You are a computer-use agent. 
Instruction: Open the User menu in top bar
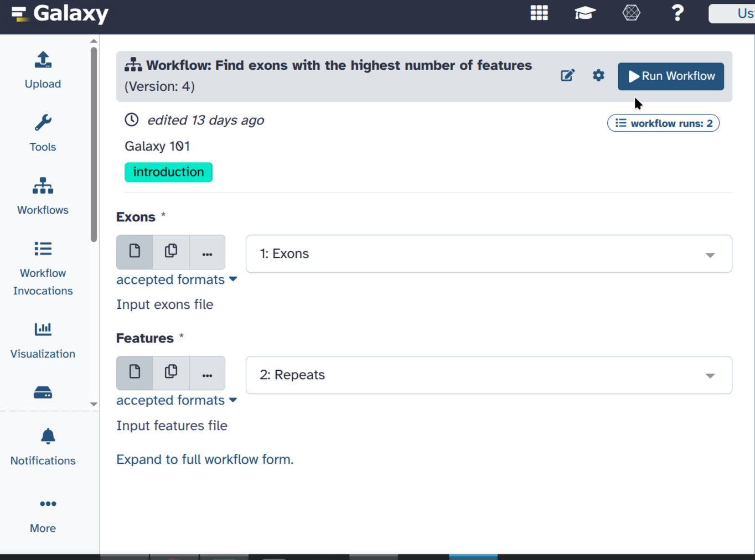point(732,13)
